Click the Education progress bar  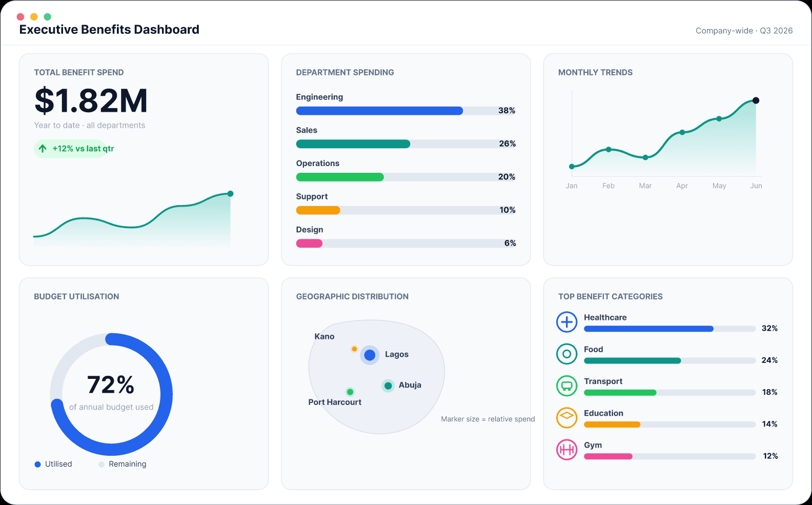click(670, 425)
